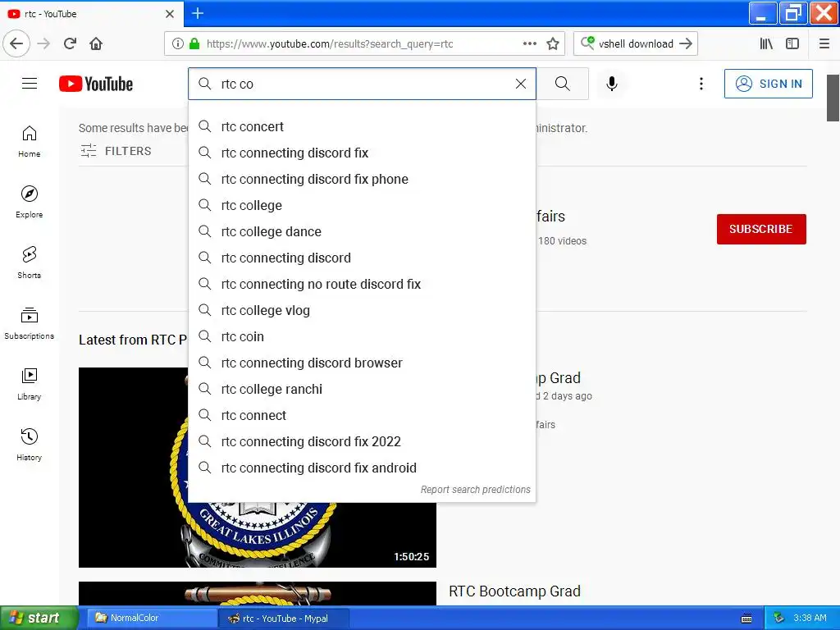The image size is (840, 630).
Task: Open Library in the sidebar
Action: point(29,384)
